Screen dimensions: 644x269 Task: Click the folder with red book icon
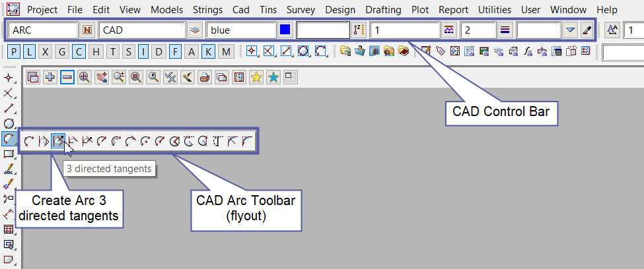(x=404, y=51)
